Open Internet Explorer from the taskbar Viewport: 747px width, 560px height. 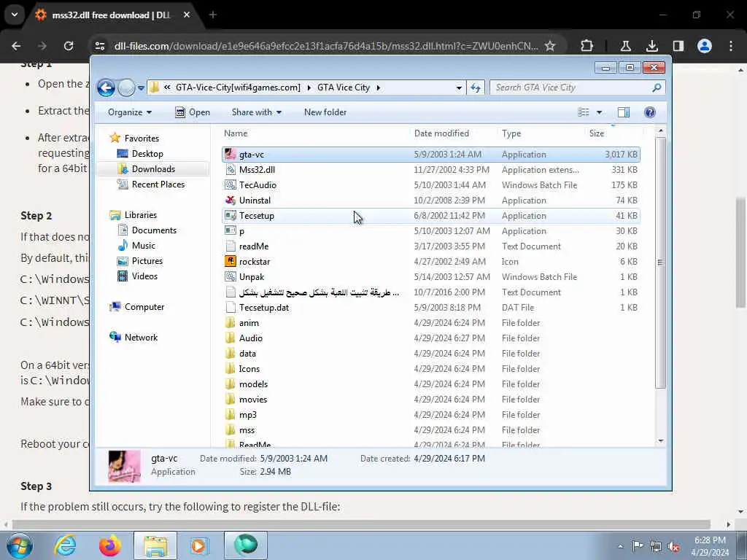click(65, 545)
